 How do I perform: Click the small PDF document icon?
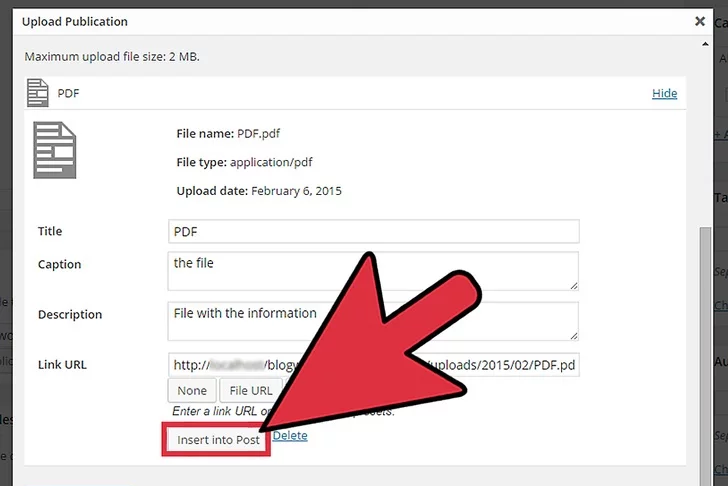(37, 93)
